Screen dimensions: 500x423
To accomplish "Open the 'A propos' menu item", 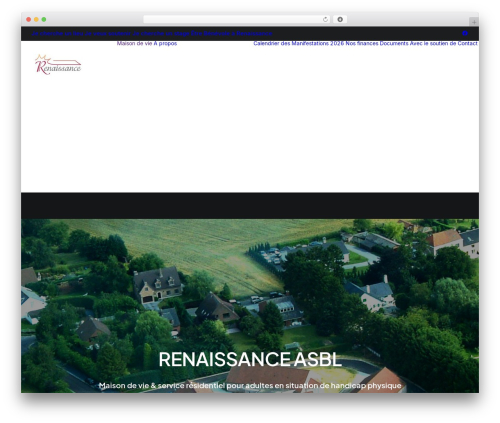I will [165, 43].
